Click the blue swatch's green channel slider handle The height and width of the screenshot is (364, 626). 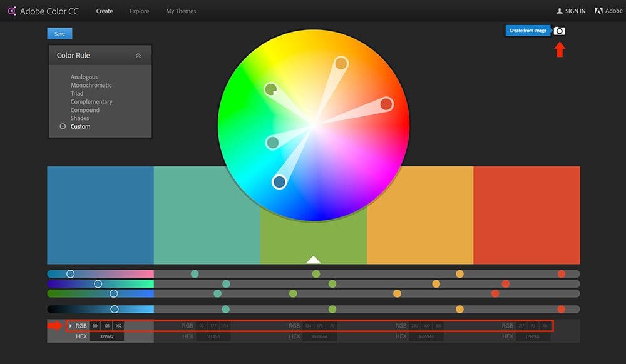[98, 284]
